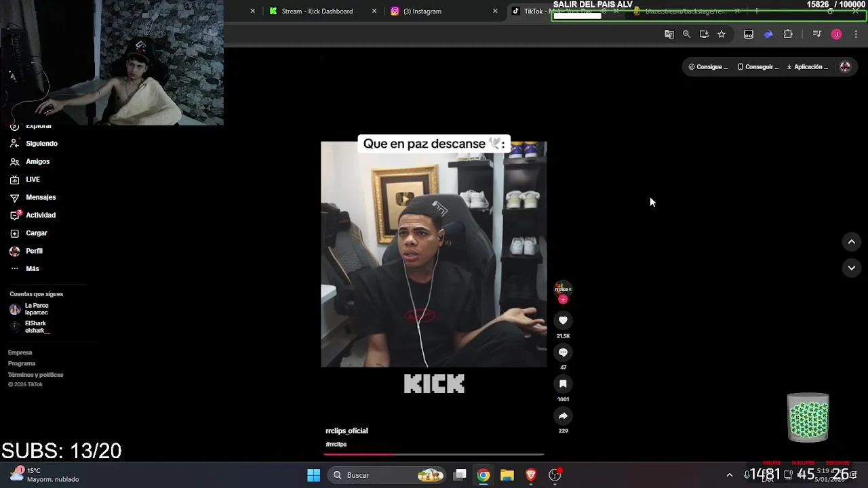Open the media controls toolbar icon

coord(816,34)
